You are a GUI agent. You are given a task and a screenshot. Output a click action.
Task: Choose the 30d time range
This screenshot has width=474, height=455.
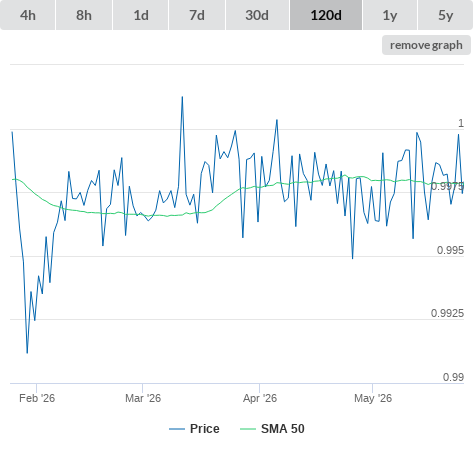tap(257, 15)
